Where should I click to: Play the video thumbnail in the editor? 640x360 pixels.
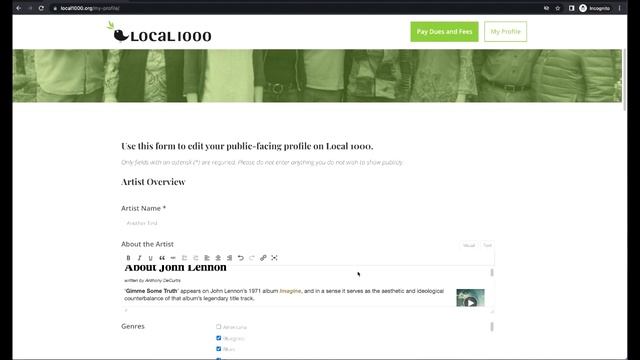(x=470, y=298)
